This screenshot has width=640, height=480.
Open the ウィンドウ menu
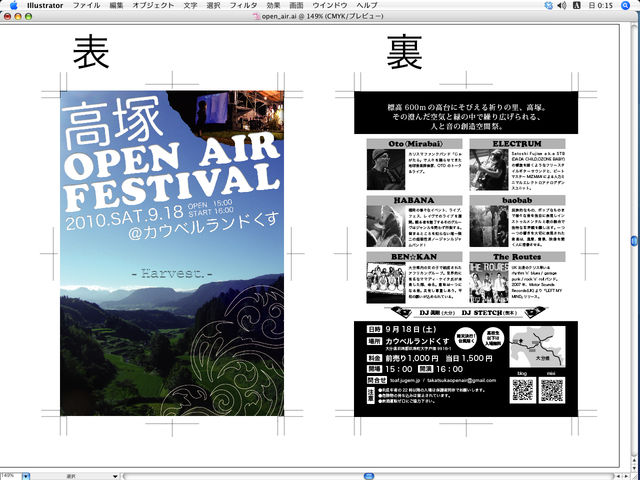329,5
